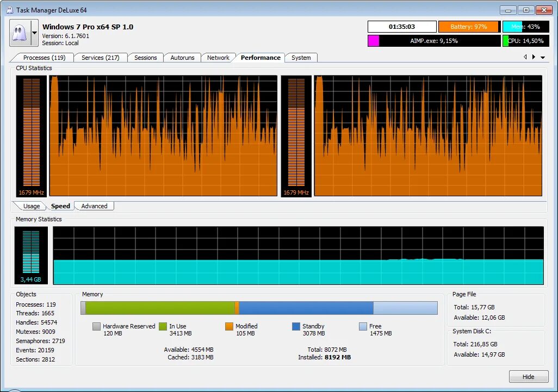Image resolution: width=558 pixels, height=392 pixels.
Task: Click Page File Total: 15,77 GB
Action: click(x=474, y=307)
